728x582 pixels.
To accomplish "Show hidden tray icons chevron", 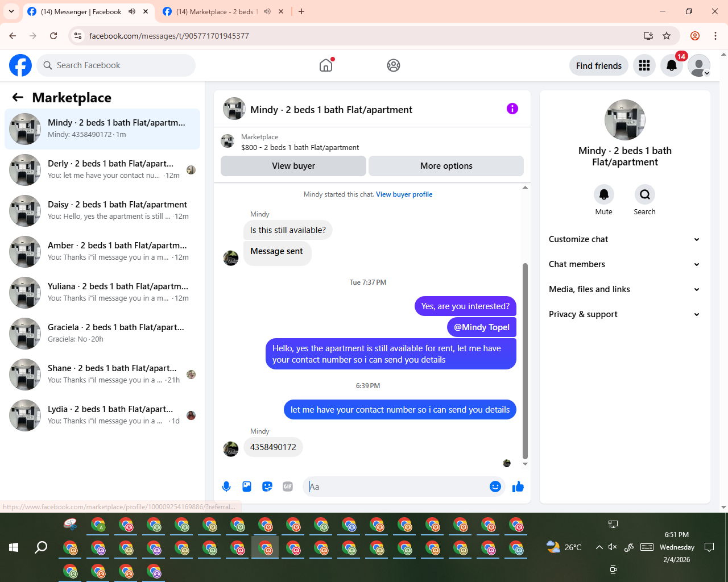I will coord(599,547).
